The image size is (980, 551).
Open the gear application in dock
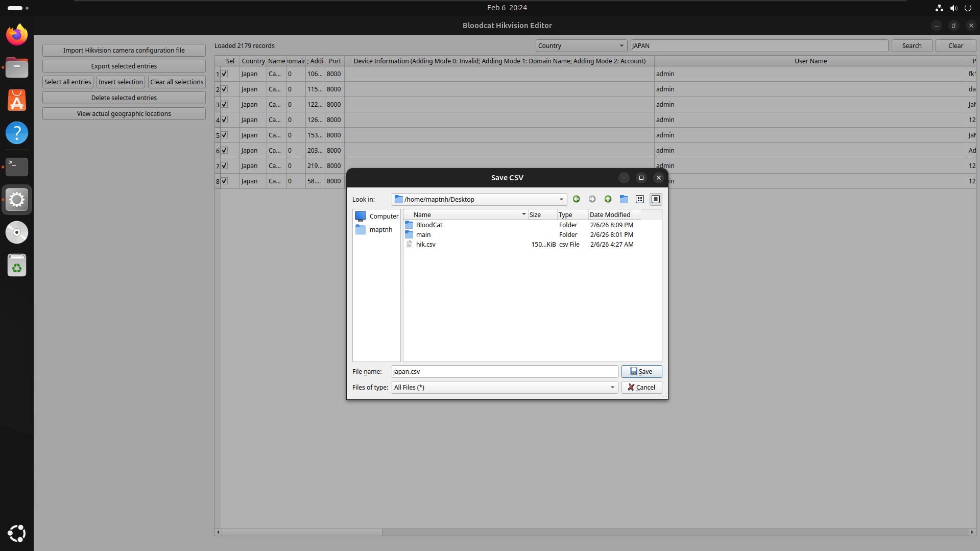[x=17, y=200]
